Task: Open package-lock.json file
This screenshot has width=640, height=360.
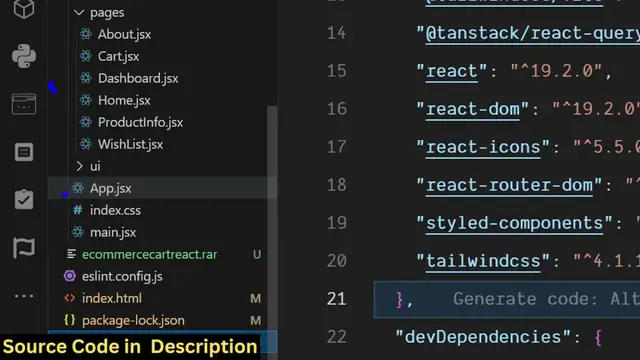Action: [133, 320]
